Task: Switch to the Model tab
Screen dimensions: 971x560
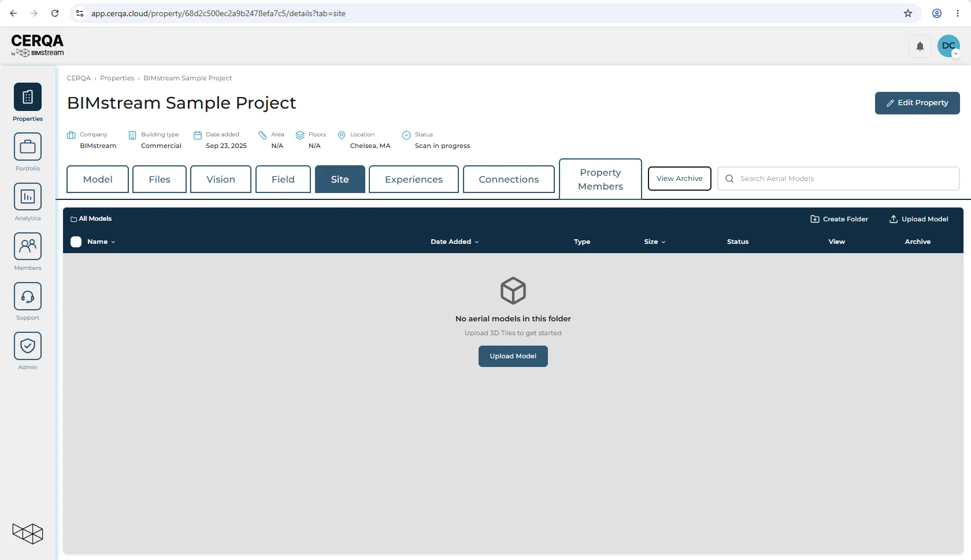Action: coord(98,179)
